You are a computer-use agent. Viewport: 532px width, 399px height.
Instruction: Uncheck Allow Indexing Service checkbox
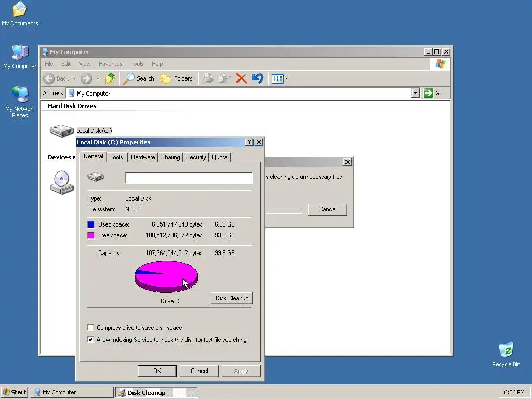[90, 340]
